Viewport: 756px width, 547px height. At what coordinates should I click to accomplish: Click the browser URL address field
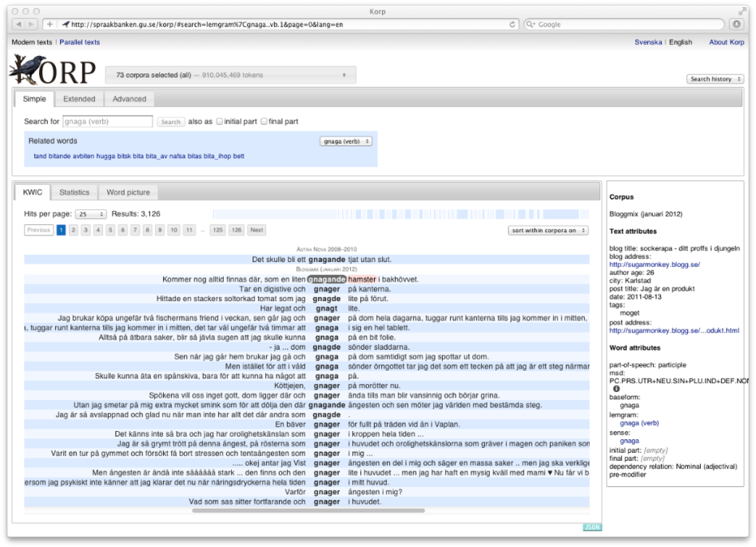coord(289,24)
